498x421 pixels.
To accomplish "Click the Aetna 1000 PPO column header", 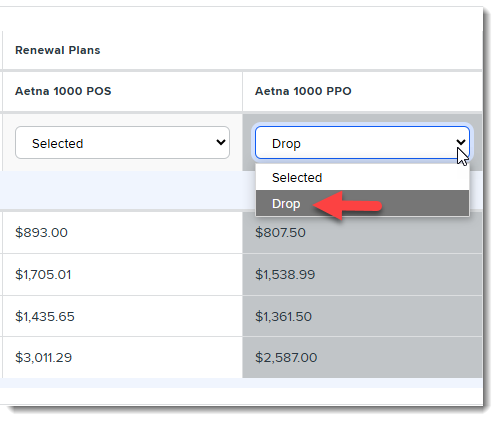I will 303,91.
